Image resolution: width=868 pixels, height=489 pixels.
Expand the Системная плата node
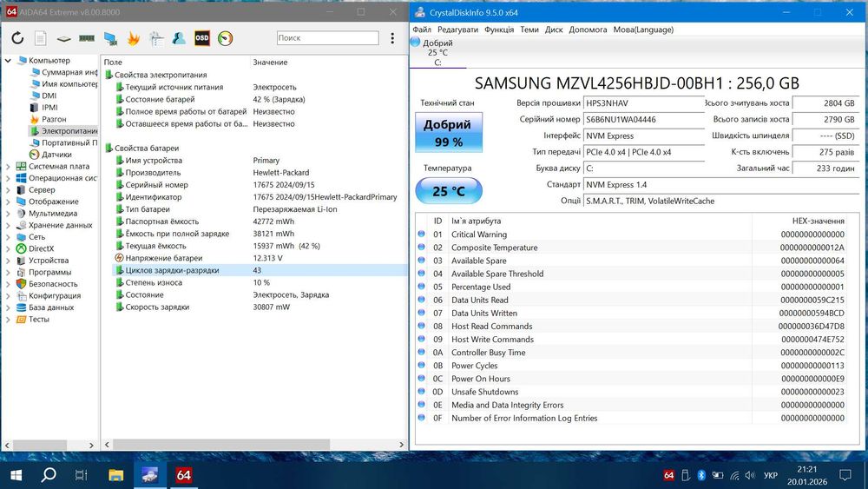coord(8,166)
